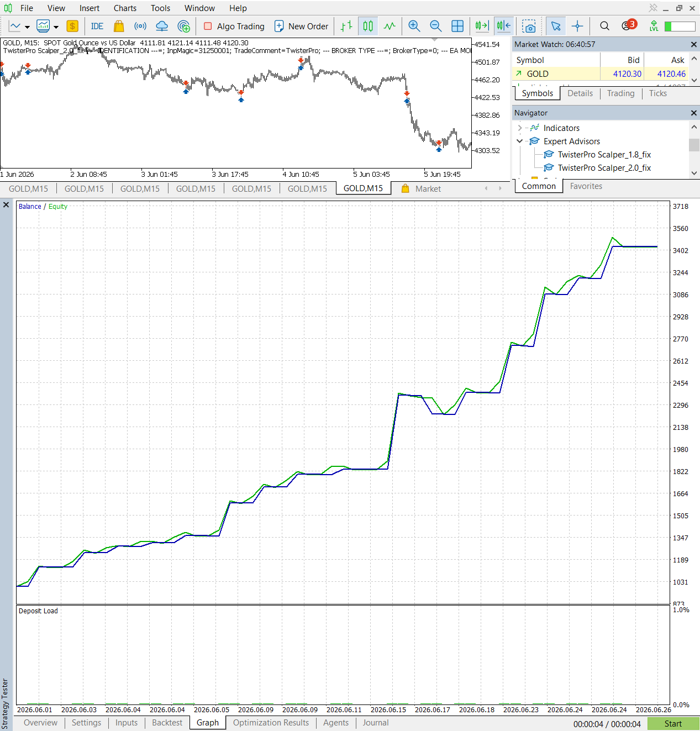This screenshot has width=700, height=731.
Task: Open account notifications with badge 3
Action: click(x=628, y=25)
